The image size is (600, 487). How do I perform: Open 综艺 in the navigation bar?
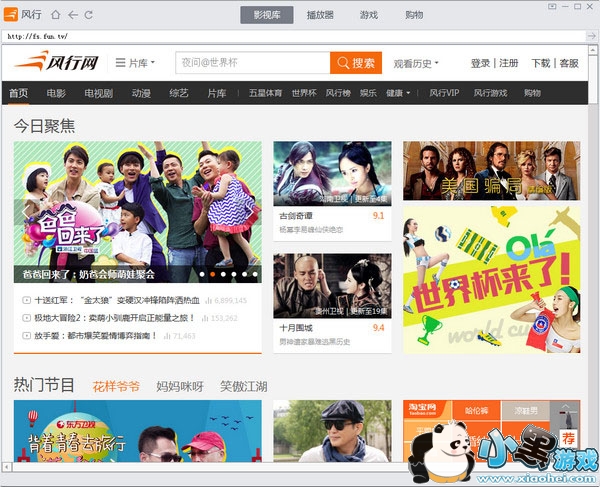tap(179, 93)
